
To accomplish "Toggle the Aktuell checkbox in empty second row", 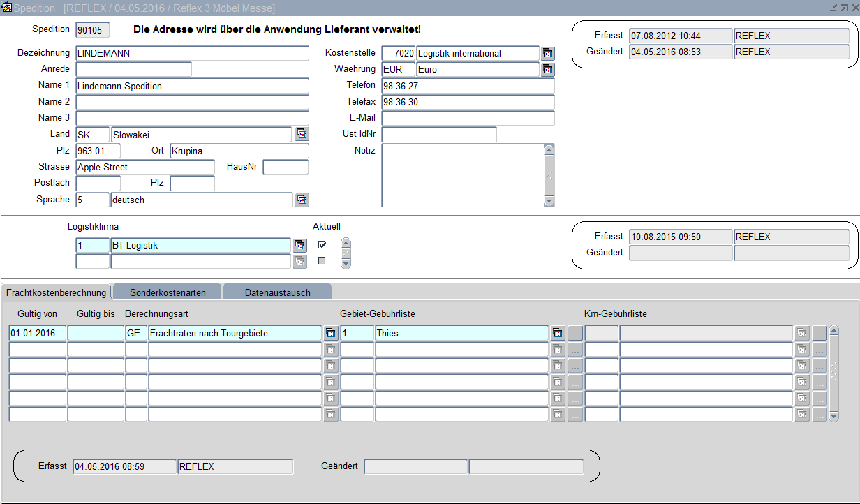I will click(x=322, y=260).
